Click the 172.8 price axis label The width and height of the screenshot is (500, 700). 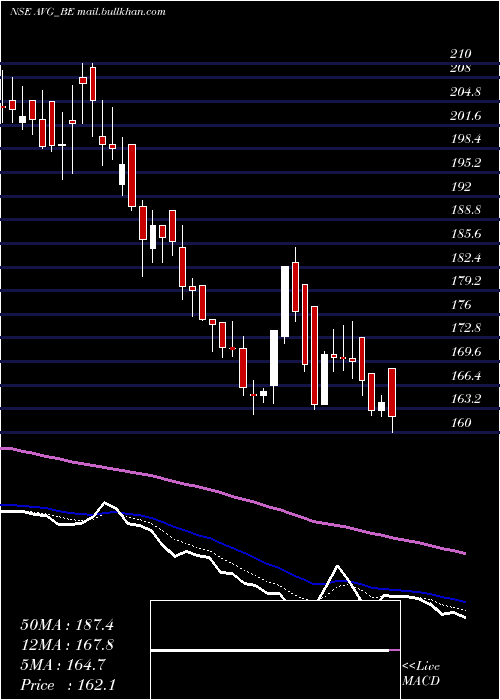465,328
